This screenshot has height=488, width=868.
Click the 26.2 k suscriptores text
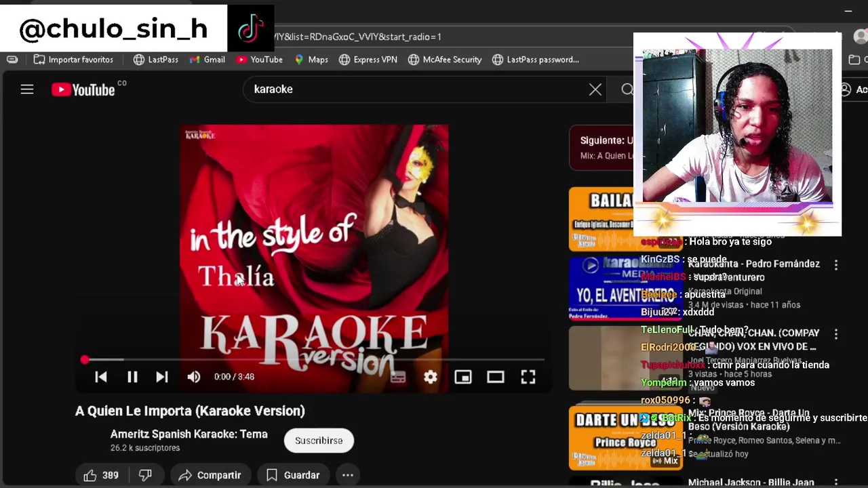pos(145,448)
